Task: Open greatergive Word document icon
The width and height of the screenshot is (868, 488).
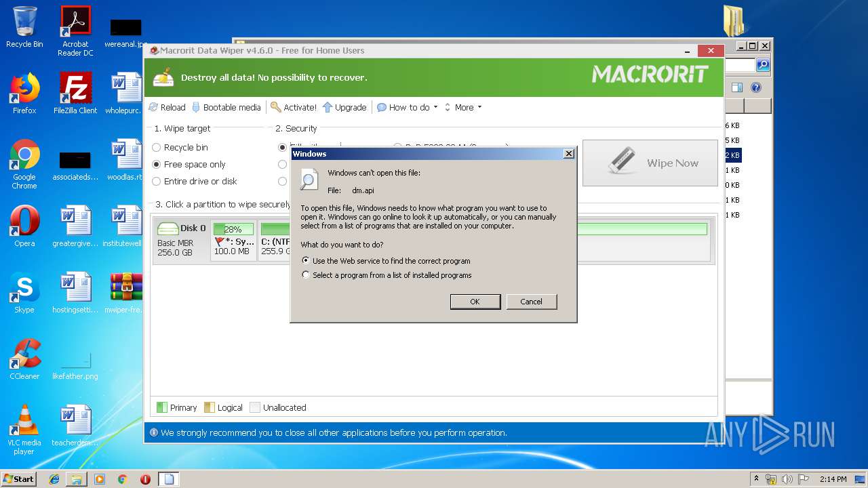Action: tap(75, 226)
